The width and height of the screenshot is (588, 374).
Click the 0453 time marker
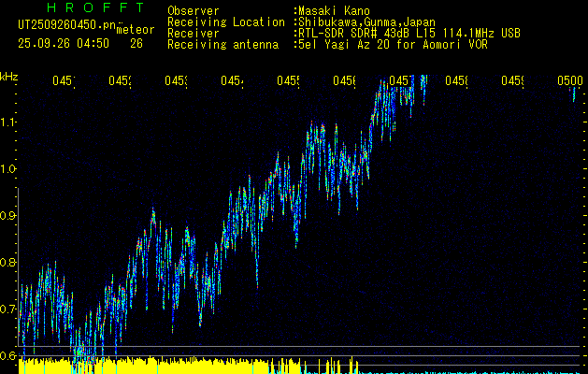(176, 80)
